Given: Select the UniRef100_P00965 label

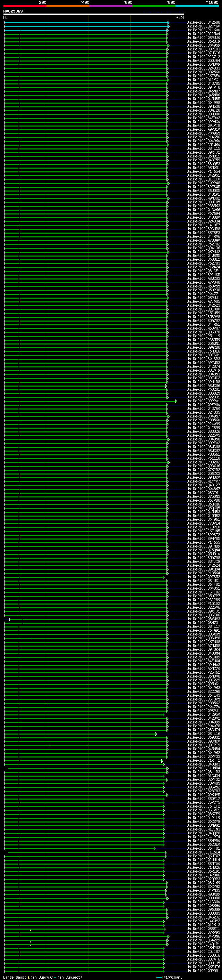Looking at the screenshot, I should (203, 133).
